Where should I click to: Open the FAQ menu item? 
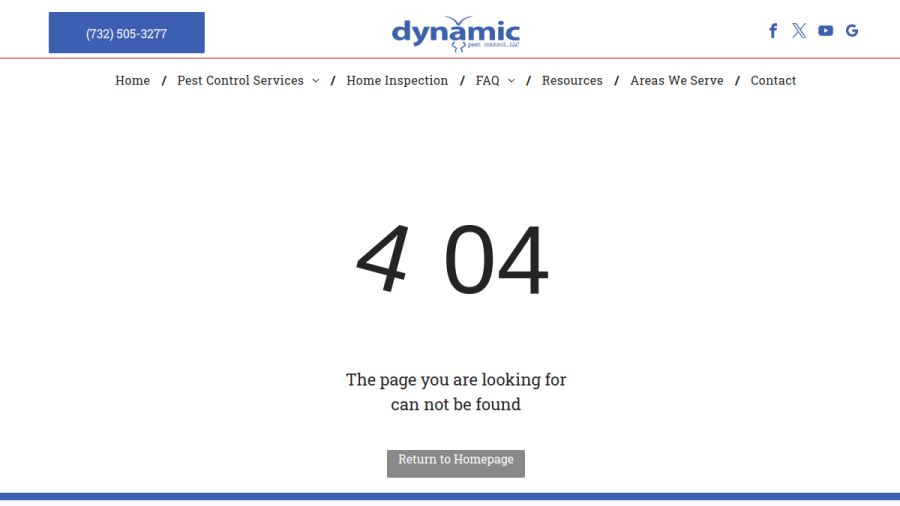[488, 80]
